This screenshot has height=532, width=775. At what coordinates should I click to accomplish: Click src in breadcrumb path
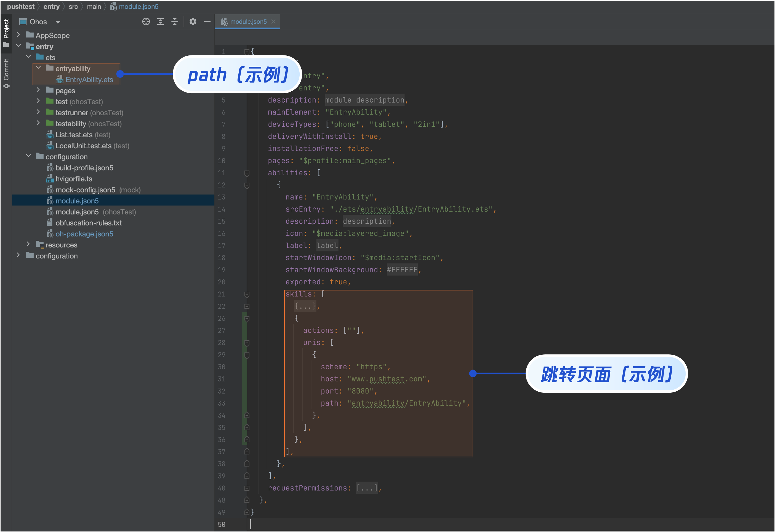pos(73,6)
